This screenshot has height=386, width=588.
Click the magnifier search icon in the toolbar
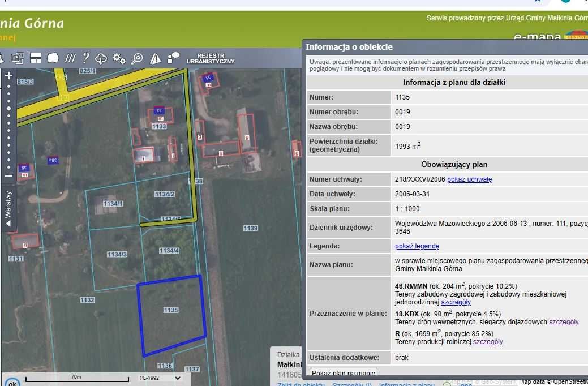138,58
